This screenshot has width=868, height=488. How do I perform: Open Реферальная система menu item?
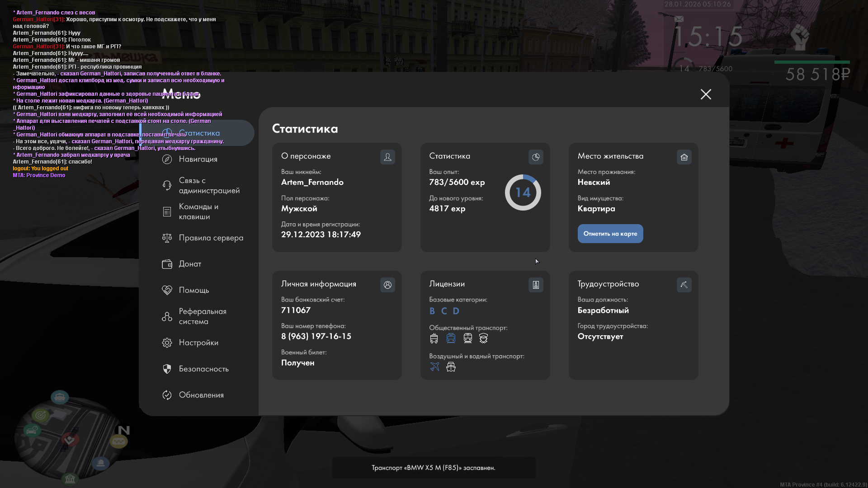(202, 316)
